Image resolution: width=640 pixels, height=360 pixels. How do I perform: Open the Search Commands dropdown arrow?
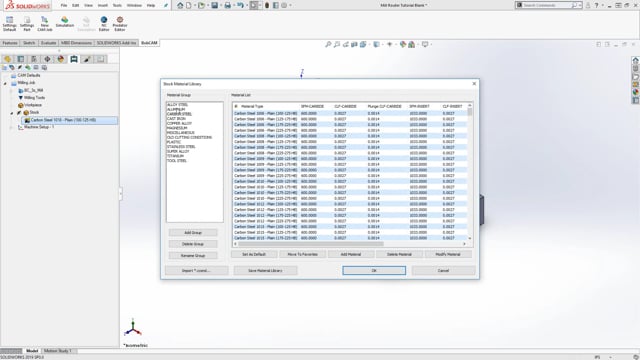[x=580, y=5]
